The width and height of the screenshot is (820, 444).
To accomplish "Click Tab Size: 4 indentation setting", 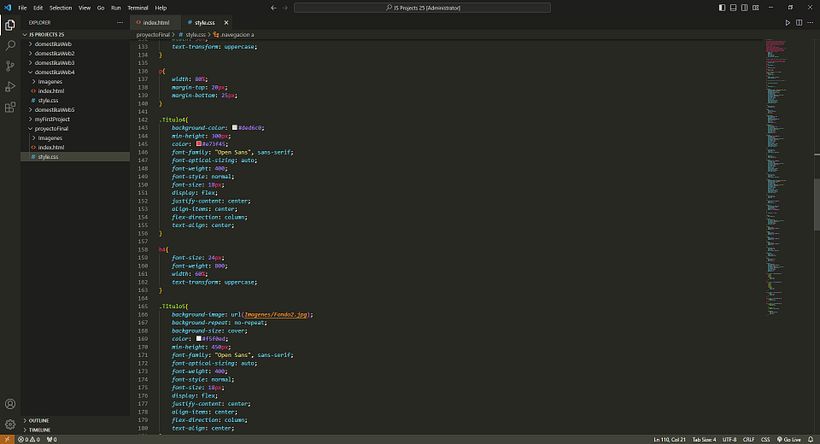I will 704,439.
